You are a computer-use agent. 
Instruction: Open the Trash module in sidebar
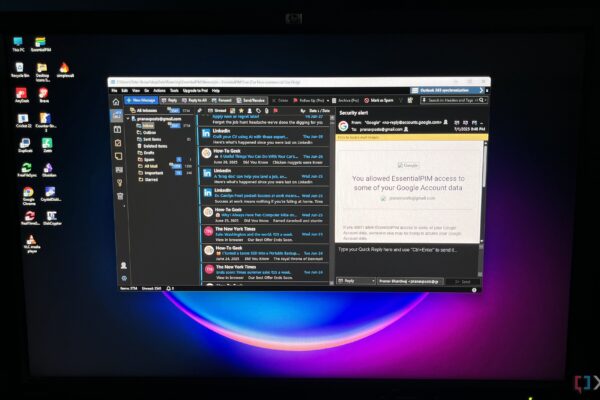120,196
